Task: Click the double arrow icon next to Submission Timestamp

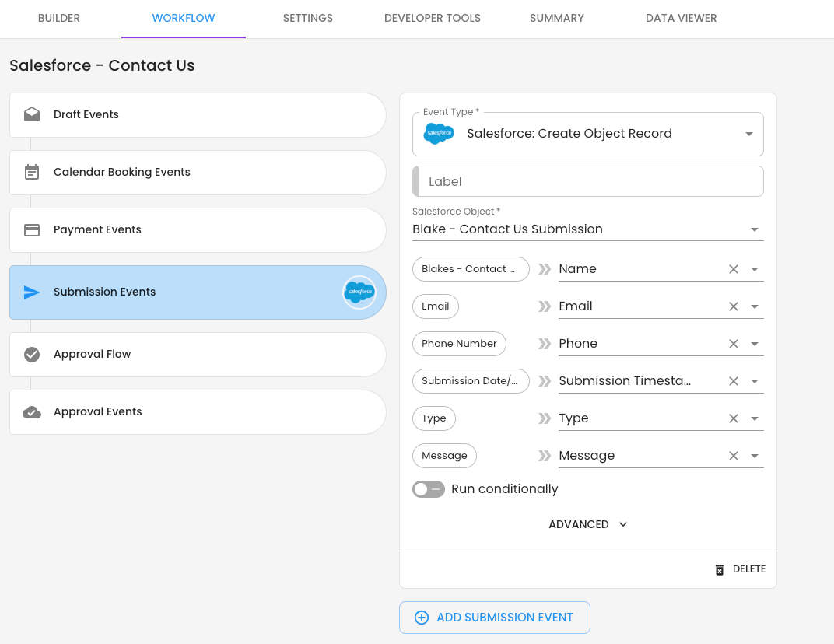Action: pos(544,381)
